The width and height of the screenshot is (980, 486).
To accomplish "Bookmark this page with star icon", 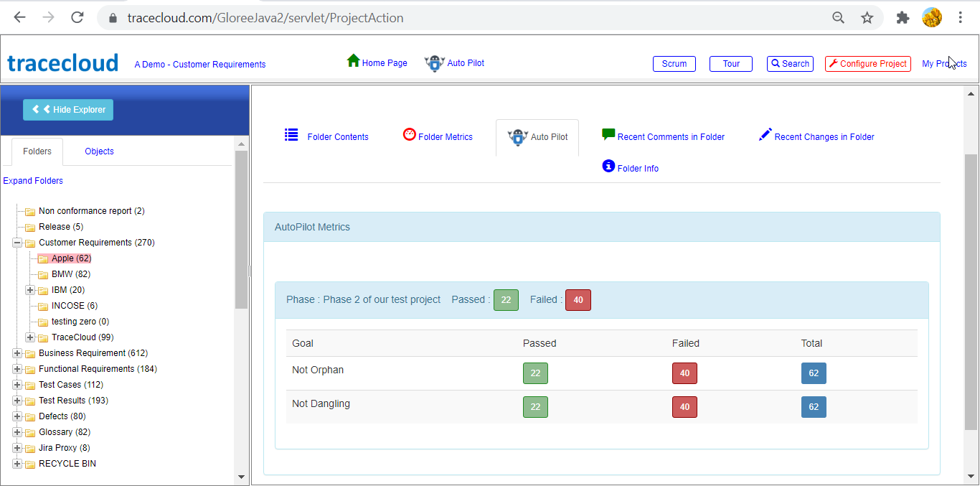I will point(867,18).
